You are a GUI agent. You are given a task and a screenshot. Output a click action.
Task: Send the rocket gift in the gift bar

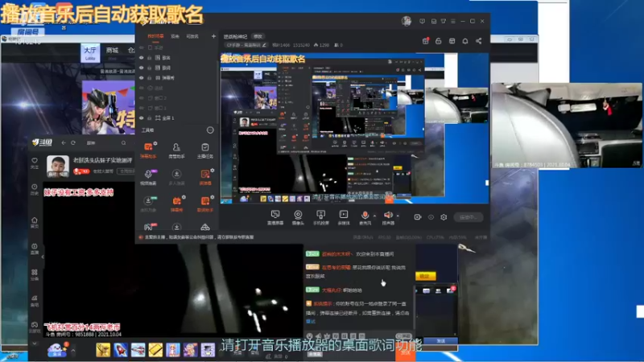click(120, 350)
